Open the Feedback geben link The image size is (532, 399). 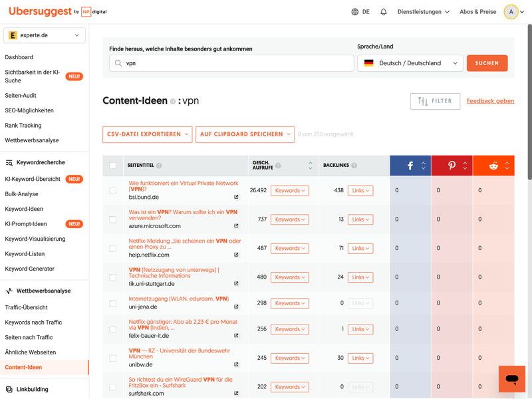[x=490, y=101]
